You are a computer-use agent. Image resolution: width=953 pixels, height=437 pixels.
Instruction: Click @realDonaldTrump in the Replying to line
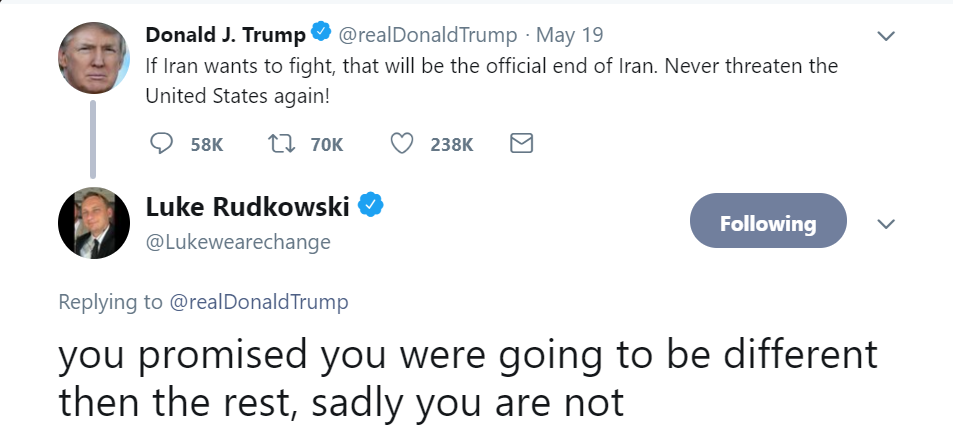tap(260, 302)
